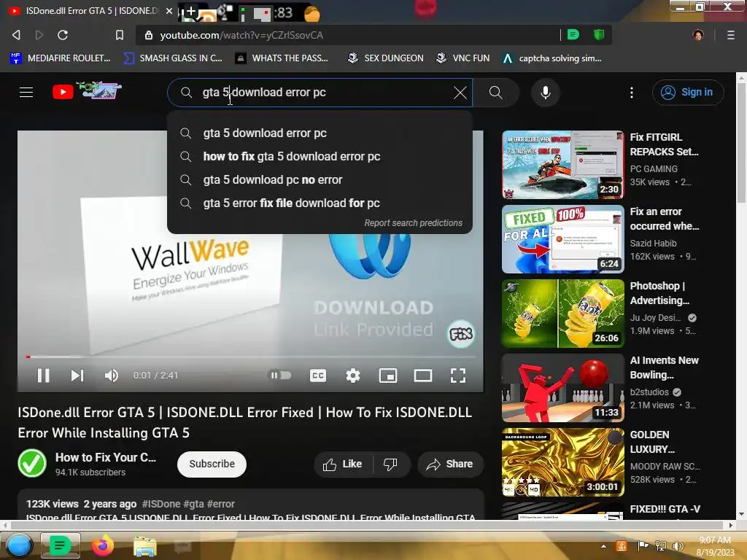Open the new tab plus button
The height and width of the screenshot is (560, 747).
pos(190,12)
